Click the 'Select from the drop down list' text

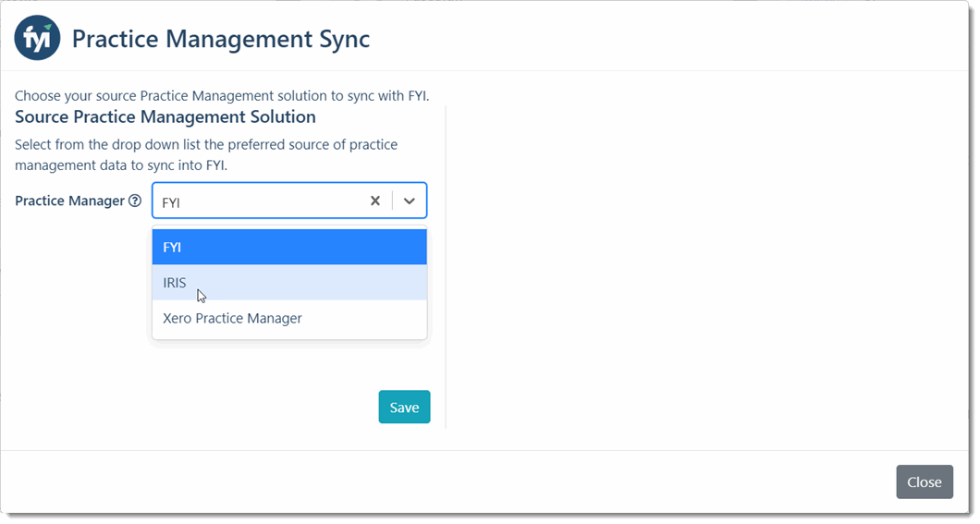coord(206,155)
